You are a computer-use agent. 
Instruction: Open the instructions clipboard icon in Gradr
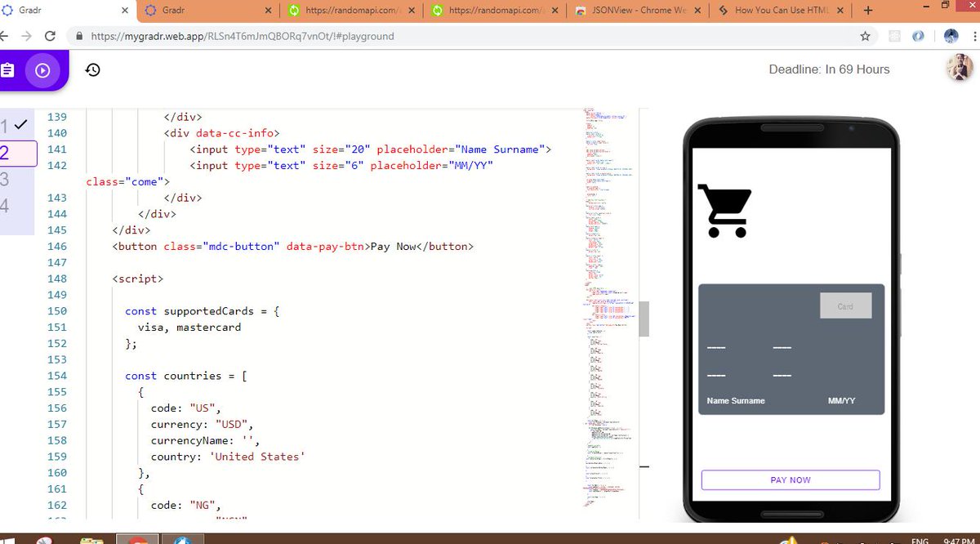pos(7,70)
